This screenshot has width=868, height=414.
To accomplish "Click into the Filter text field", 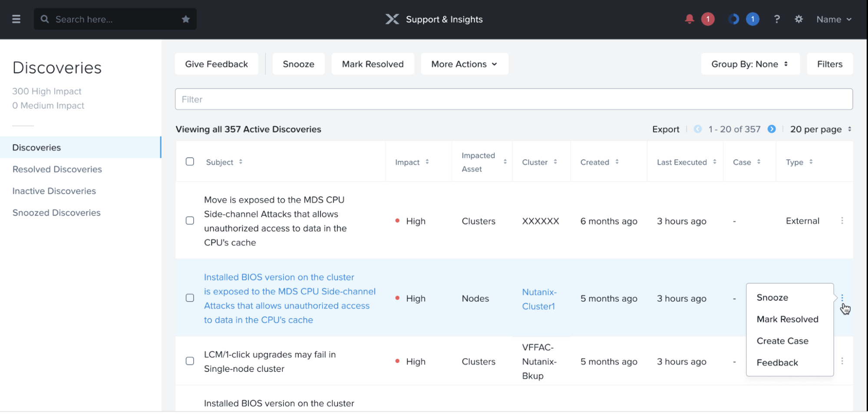I will coord(513,99).
